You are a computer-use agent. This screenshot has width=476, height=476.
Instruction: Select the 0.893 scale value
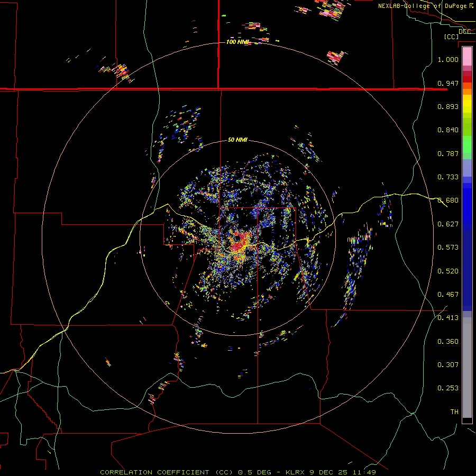[448, 106]
